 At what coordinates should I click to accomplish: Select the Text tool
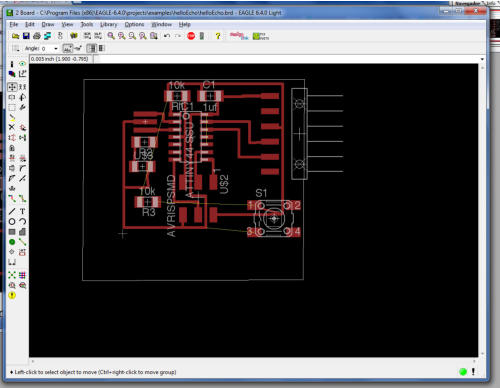(x=22, y=211)
